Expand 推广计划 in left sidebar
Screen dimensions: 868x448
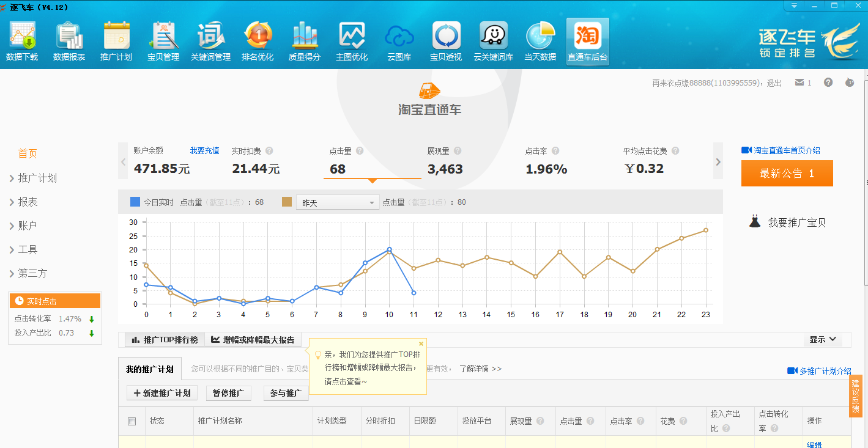34,178
